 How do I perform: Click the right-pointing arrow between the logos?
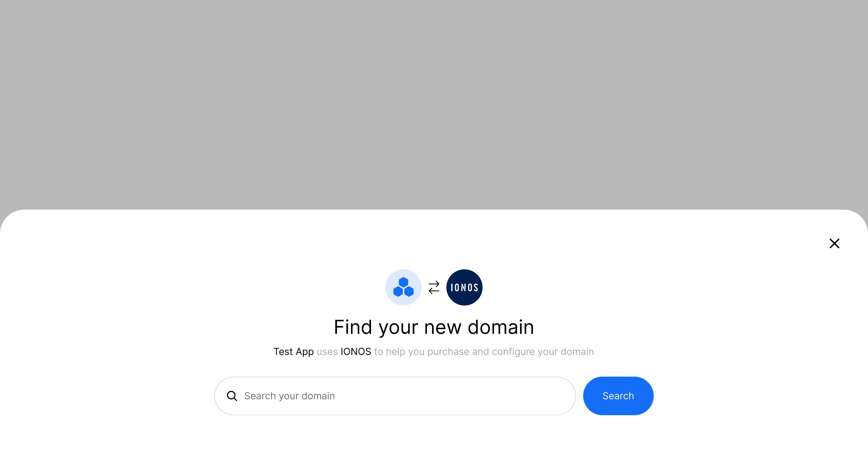coord(434,284)
